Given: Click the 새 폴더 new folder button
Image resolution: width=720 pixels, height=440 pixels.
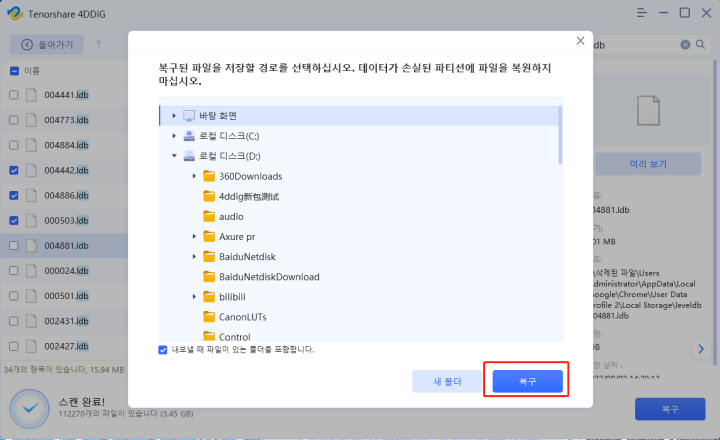Looking at the screenshot, I should 447,381.
